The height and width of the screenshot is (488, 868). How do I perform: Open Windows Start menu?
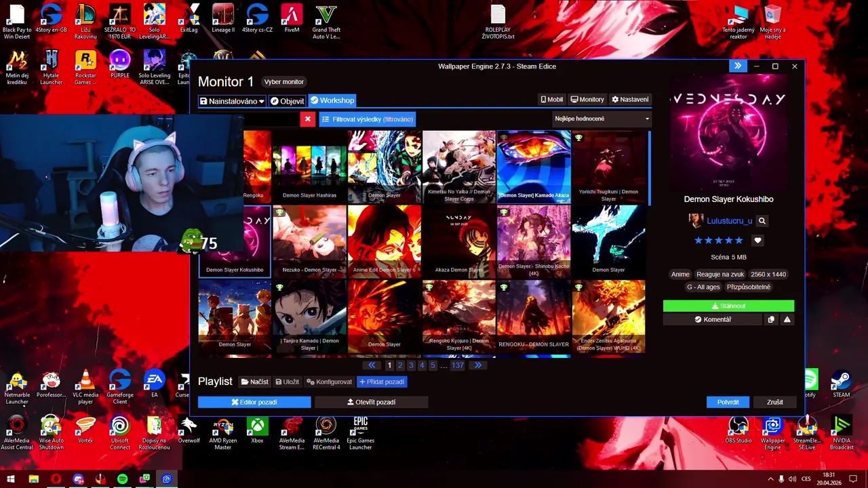tap(11, 479)
